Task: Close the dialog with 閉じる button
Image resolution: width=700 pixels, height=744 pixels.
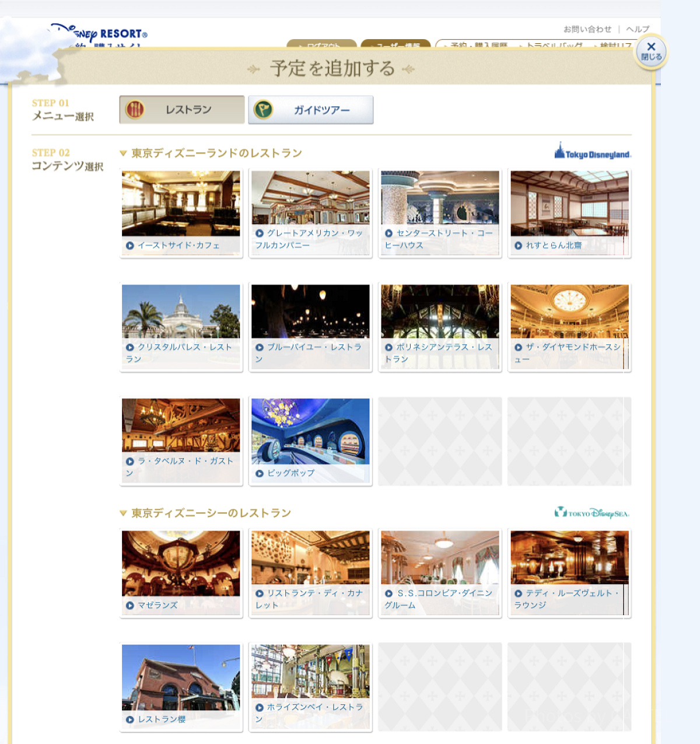Action: click(x=651, y=51)
